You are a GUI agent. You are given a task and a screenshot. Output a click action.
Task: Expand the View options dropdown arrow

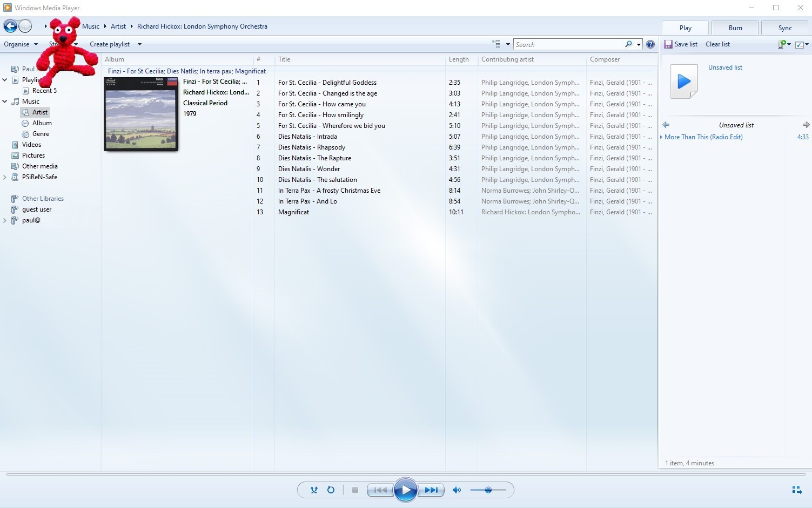(508, 44)
